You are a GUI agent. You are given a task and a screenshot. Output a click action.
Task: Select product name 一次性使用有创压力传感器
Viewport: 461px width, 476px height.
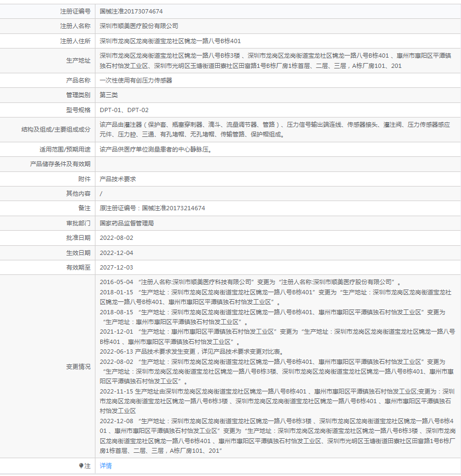click(x=136, y=80)
